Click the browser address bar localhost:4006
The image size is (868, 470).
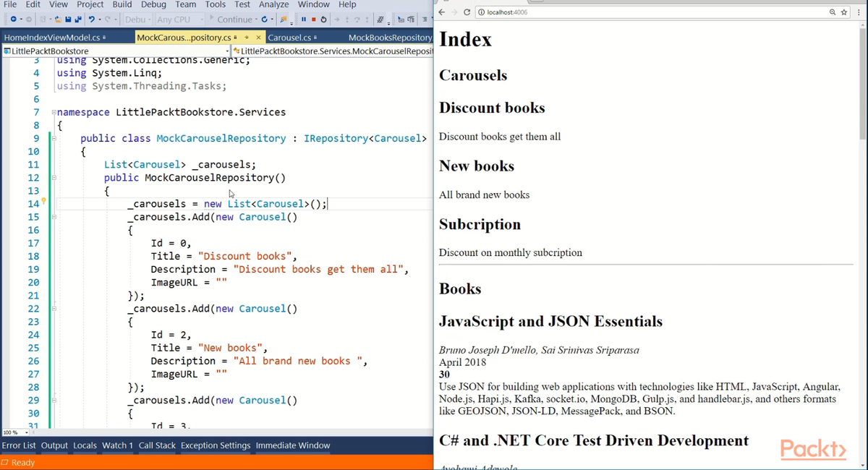pos(651,12)
